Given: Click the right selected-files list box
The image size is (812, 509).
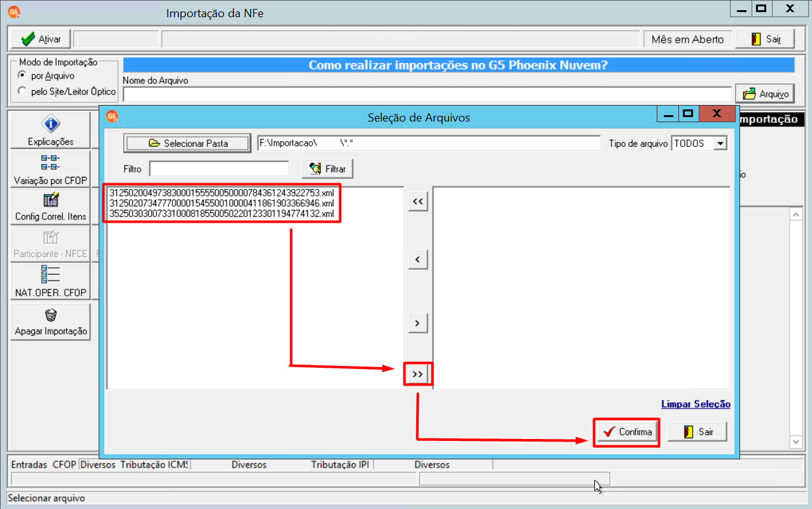Looking at the screenshot, I should [581, 288].
